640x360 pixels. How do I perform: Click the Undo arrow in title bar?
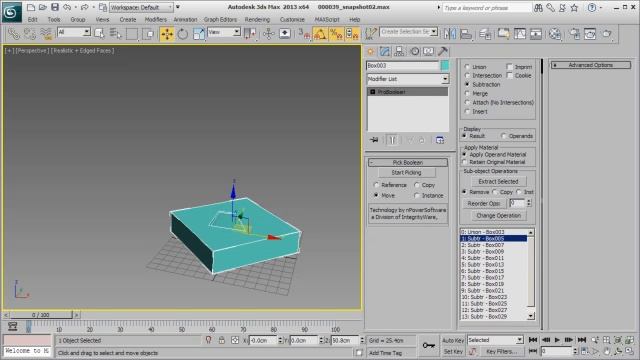[x=67, y=7]
